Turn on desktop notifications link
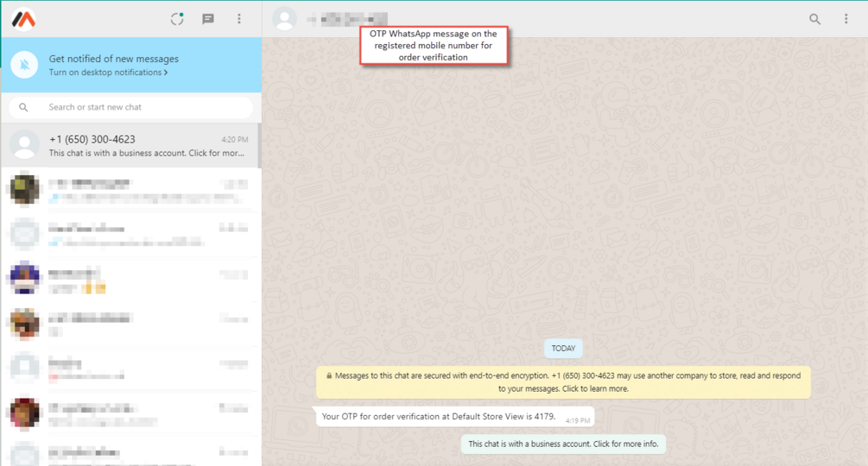 pos(108,72)
